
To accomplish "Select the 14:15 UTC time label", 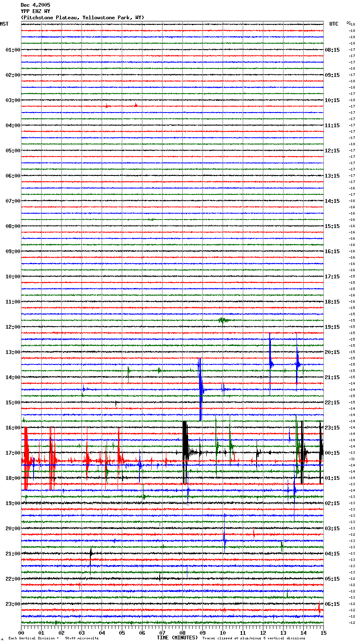I will coord(332,201).
